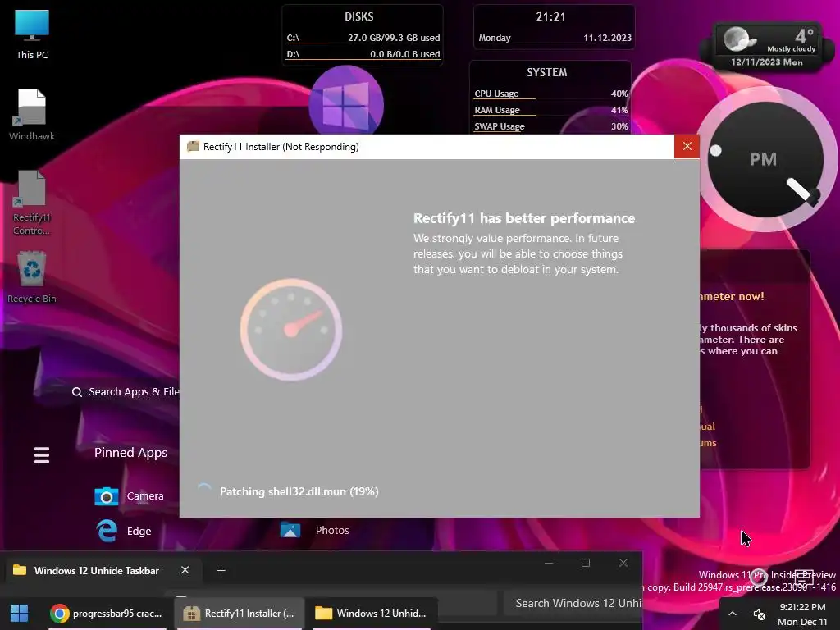
Task: Click the Rectify11 Installer title bar icon
Action: (192, 146)
